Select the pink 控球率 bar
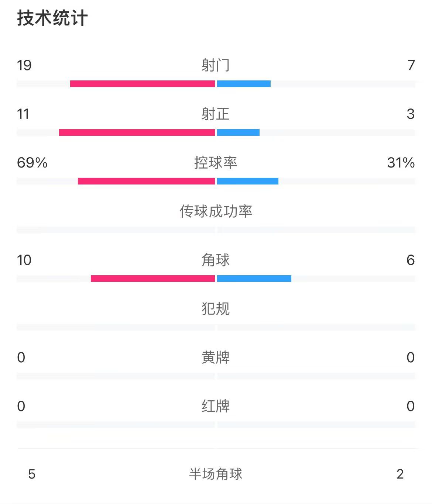Viewport: 432px width, 504px height. 146,181
